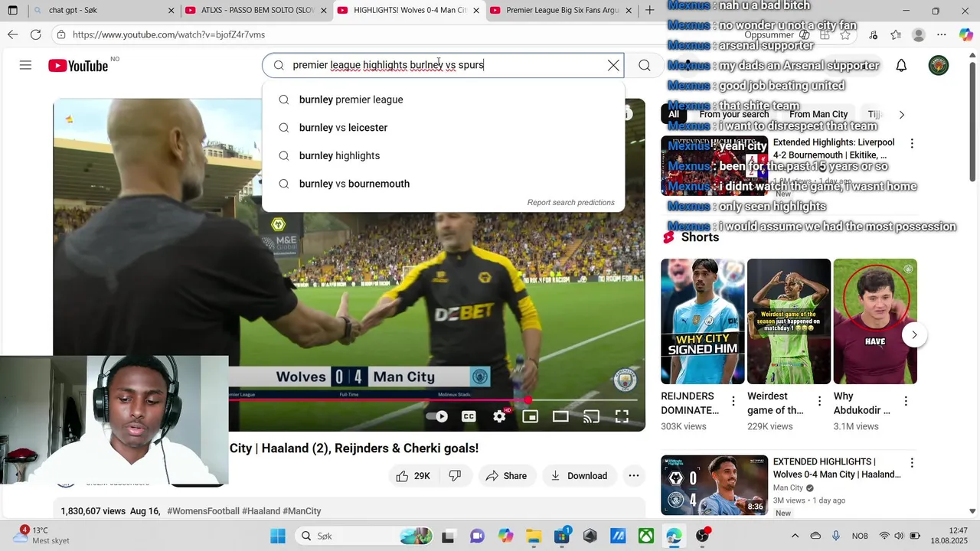The height and width of the screenshot is (551, 980).
Task: Click #WomensFootball hashtag link
Action: (203, 511)
